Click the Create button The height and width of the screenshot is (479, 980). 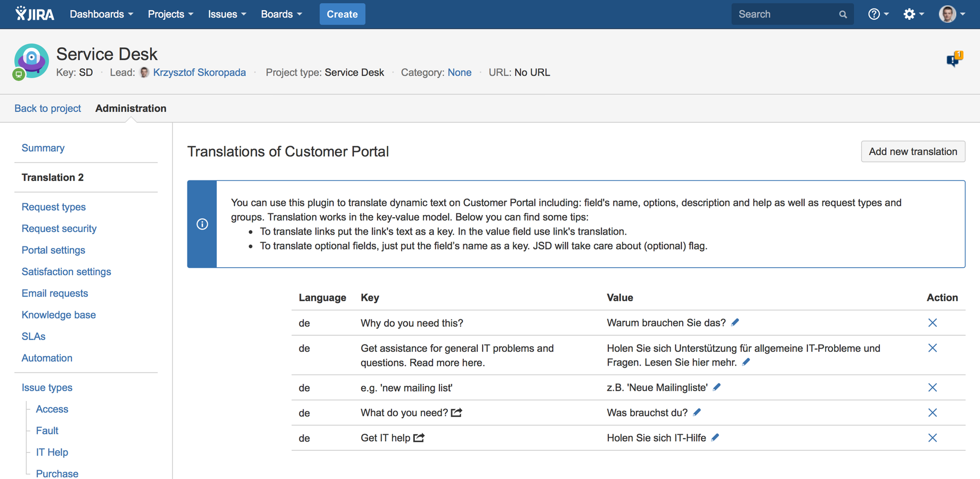point(342,14)
